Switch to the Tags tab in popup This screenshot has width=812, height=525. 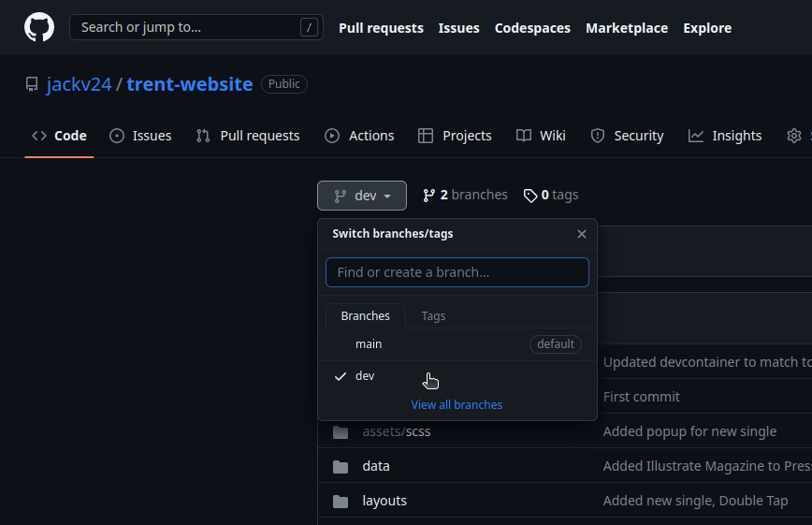pos(433,315)
